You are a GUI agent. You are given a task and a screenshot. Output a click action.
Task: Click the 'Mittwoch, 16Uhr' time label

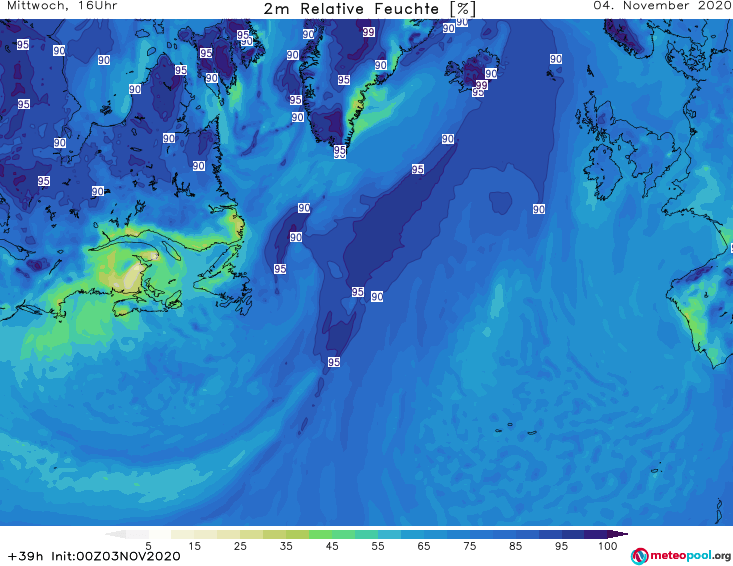(62, 6)
